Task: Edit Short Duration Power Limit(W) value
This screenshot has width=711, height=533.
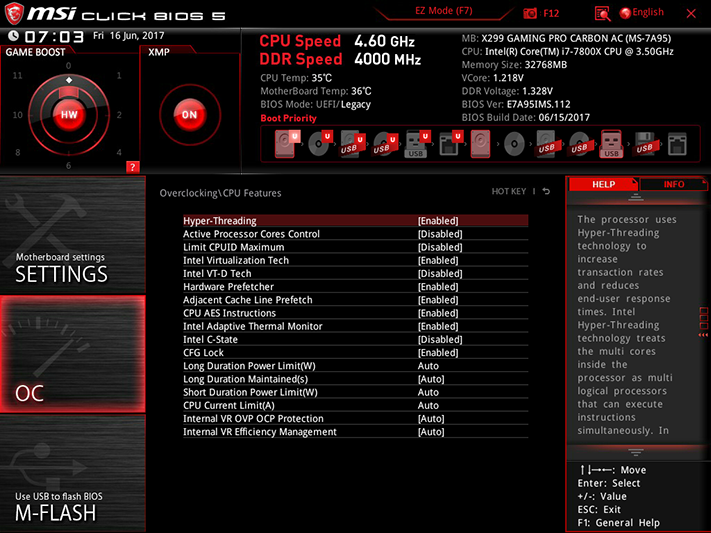Action: [x=356, y=392]
